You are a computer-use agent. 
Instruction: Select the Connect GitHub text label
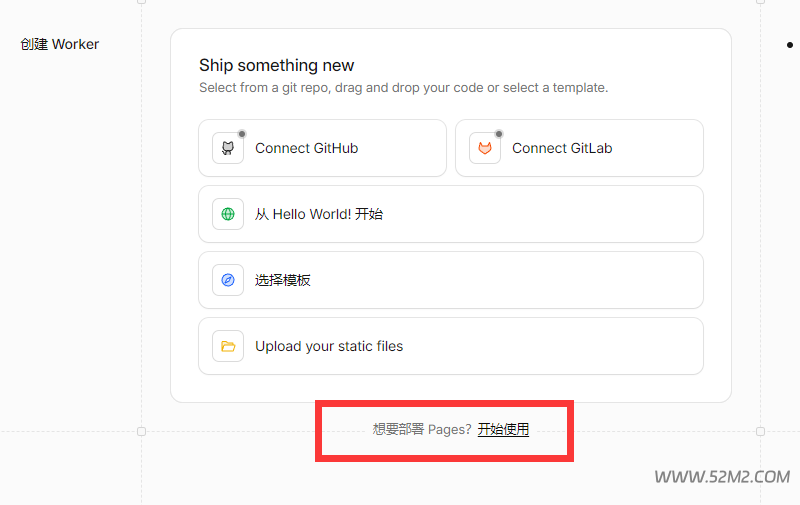click(x=307, y=148)
